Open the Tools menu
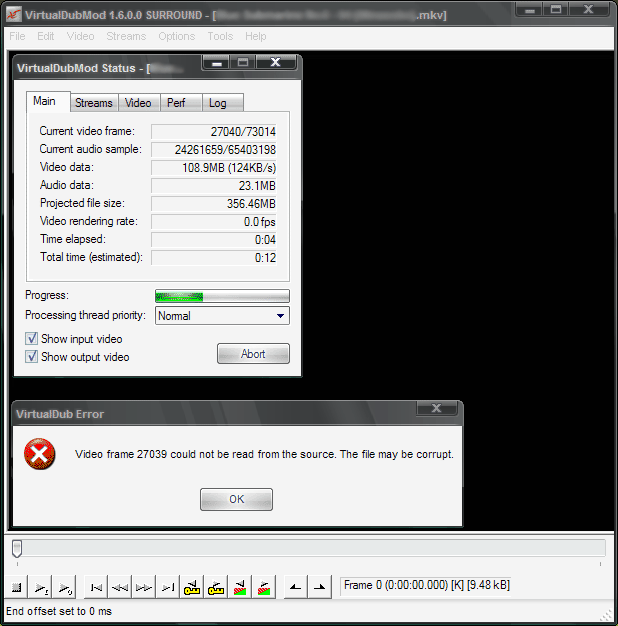618x626 pixels. click(x=220, y=36)
